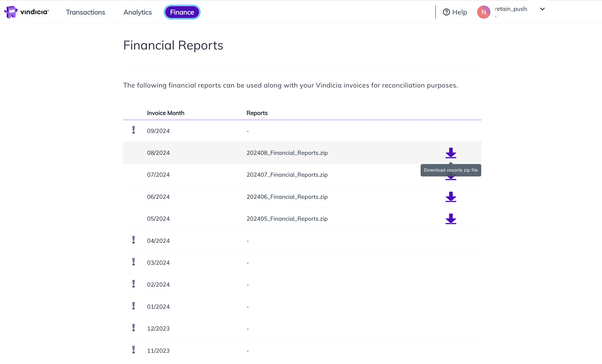This screenshot has height=364, width=602.
Task: Click the warning icon for 04/2024
Action: (133, 240)
